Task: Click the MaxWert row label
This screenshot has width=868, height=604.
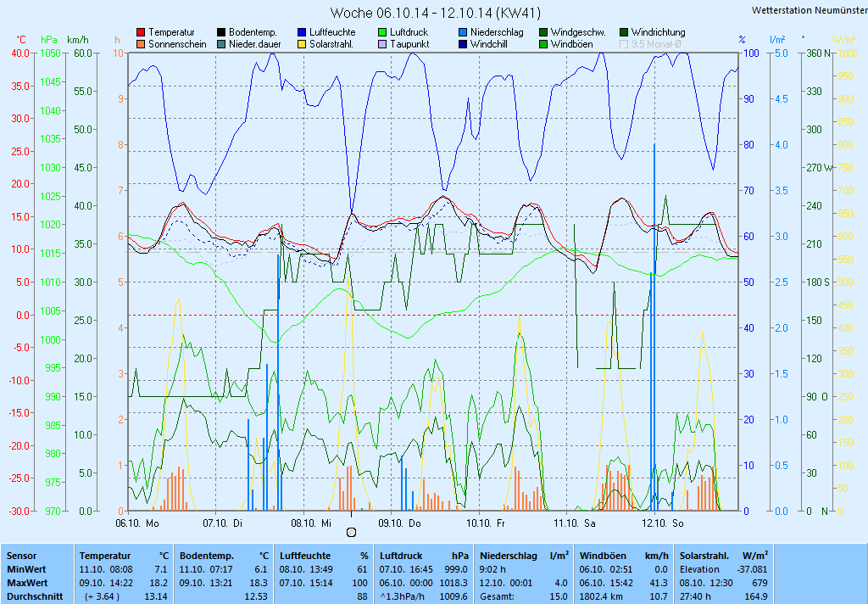Action: tap(27, 584)
